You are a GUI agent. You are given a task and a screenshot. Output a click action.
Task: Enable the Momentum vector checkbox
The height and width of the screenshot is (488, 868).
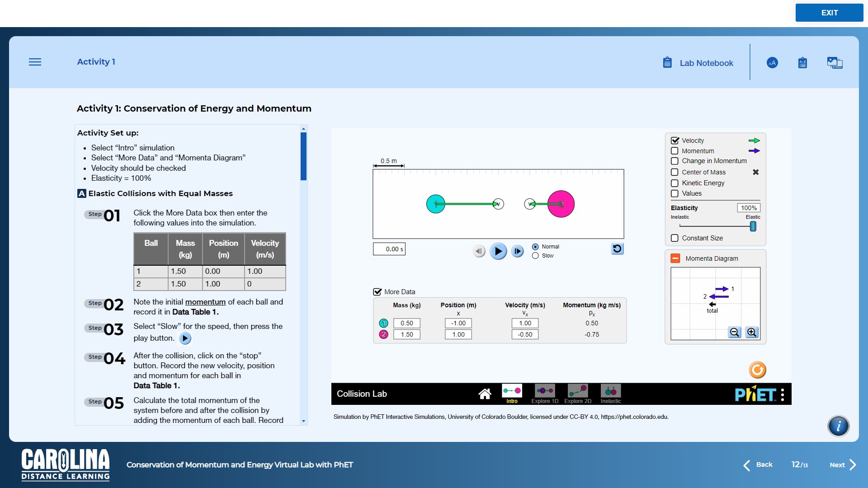pos(675,150)
